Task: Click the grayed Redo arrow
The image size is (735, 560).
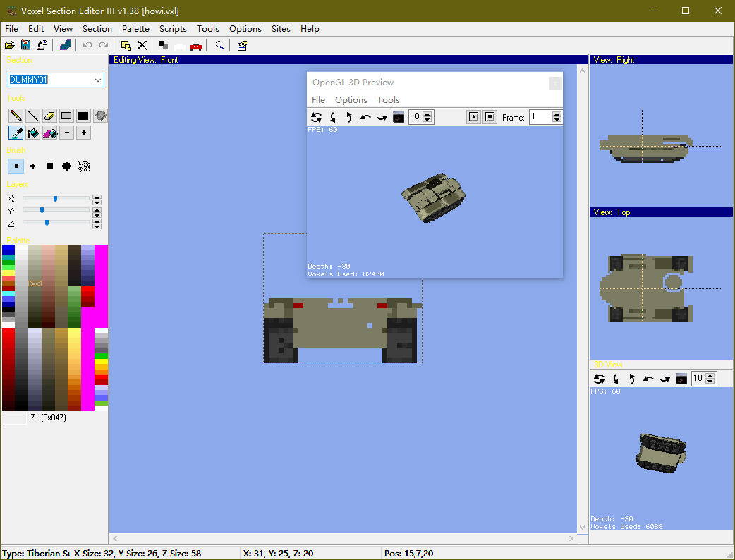Action: pos(104,45)
